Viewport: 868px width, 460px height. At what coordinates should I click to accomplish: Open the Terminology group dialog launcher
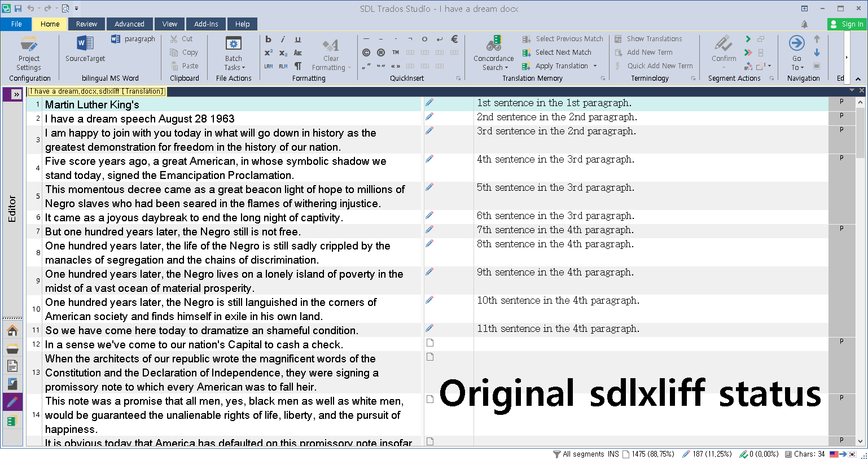coord(693,78)
